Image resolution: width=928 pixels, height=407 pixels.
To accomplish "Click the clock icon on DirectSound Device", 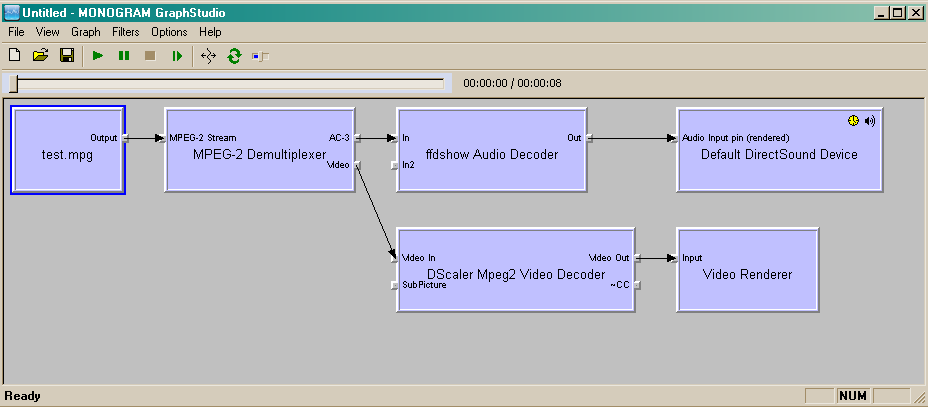I will pyautogui.click(x=853, y=121).
